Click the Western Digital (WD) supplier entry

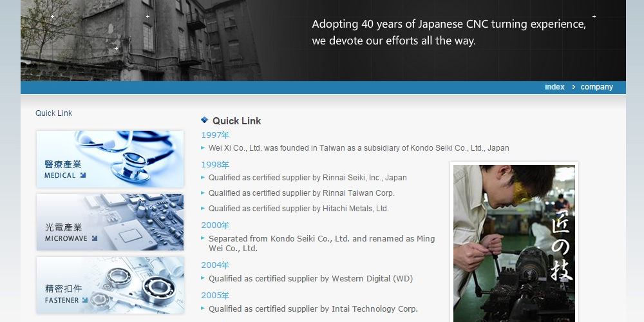tap(310, 279)
